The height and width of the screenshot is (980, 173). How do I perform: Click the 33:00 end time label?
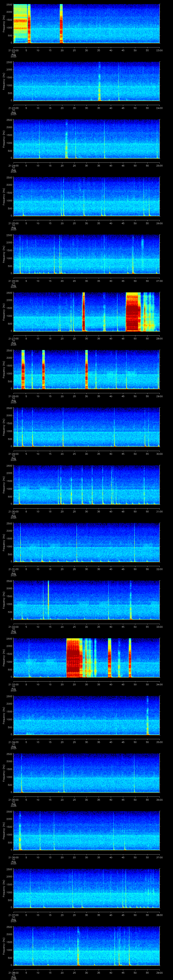point(159,627)
